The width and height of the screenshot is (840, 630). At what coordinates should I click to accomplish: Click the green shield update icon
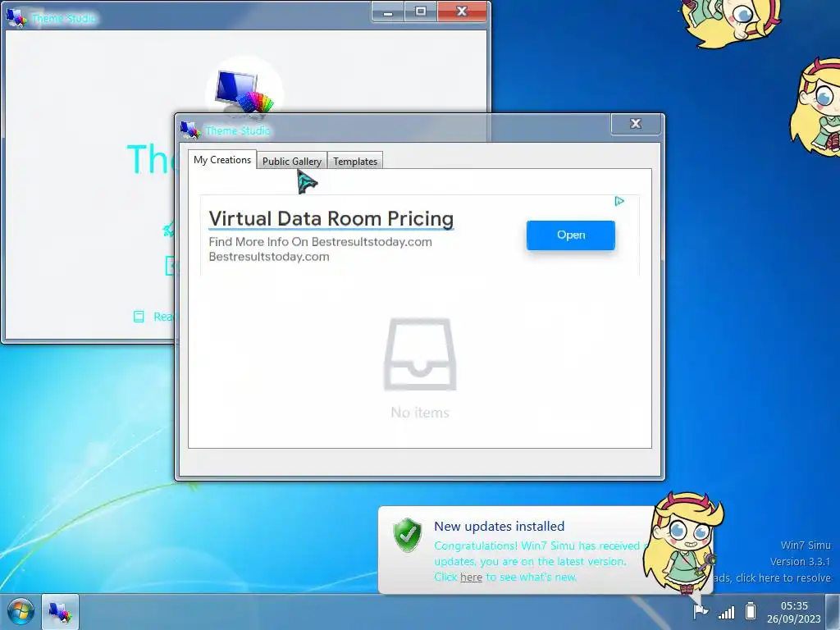(408, 535)
